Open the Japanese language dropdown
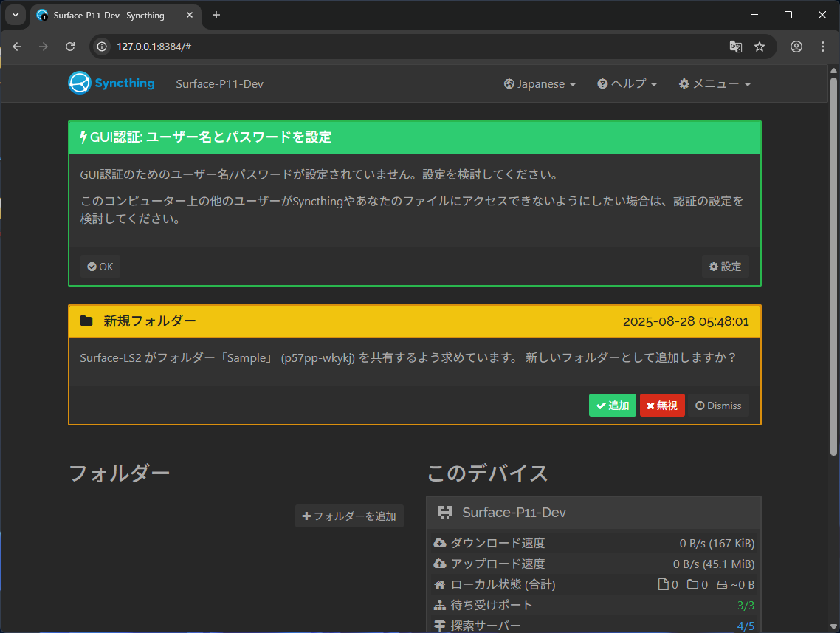Screen dimensions: 840x633 [x=540, y=83]
